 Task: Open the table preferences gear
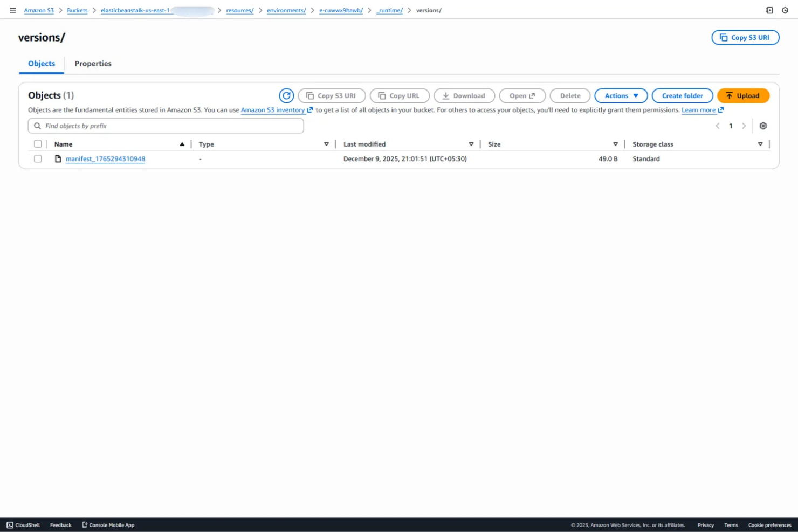tap(763, 126)
